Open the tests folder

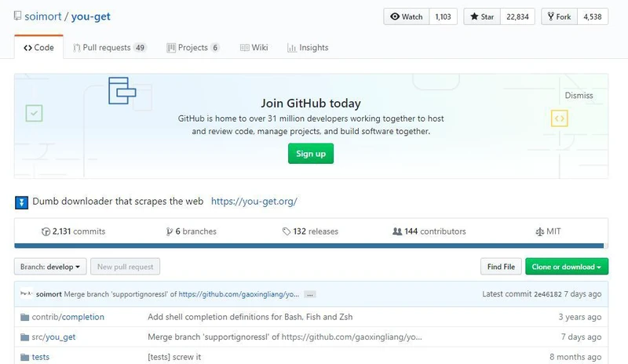tap(41, 357)
